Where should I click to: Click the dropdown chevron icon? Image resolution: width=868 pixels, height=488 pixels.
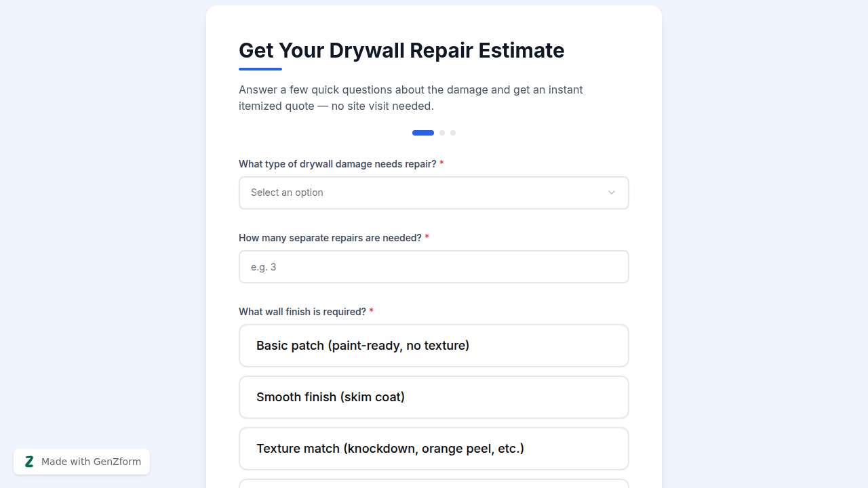611,192
